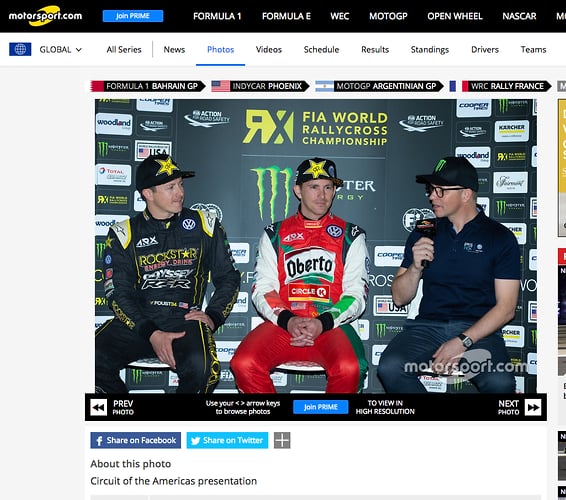Click 'Use your arrow keys to browse photos' hint

coord(243,407)
